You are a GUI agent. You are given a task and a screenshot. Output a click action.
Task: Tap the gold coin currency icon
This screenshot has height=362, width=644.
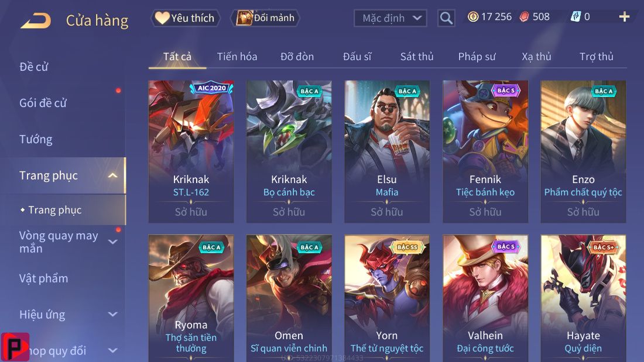[x=473, y=17]
